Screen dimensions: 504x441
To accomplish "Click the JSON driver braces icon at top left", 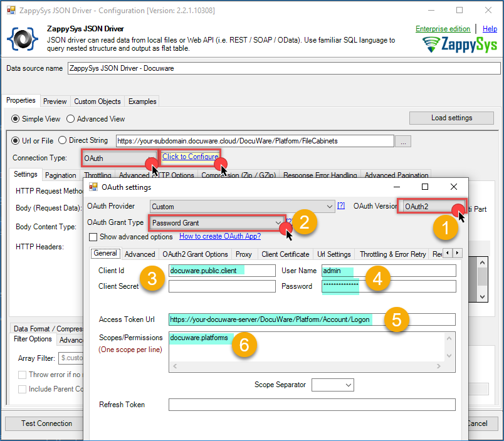I will point(23,38).
